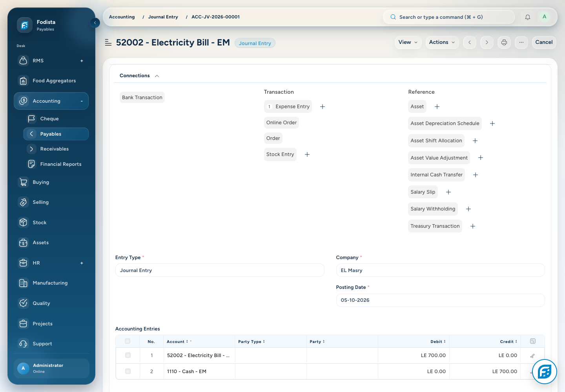Viewport: 565px width, 392px height.
Task: Expand the RMS sidebar section
Action: click(82, 61)
